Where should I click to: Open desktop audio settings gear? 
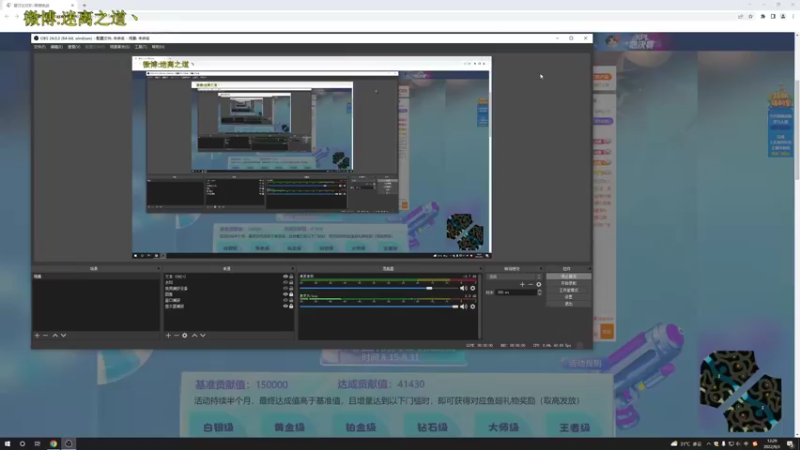click(473, 288)
